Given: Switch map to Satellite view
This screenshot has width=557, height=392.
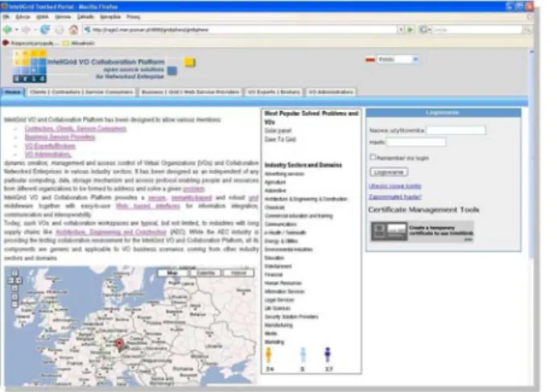Looking at the screenshot, I should (x=206, y=273).
